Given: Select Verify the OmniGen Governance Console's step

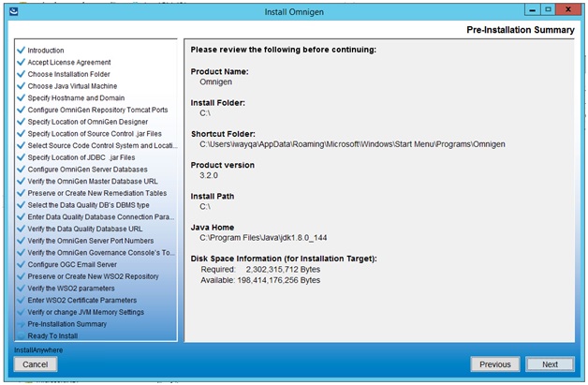Looking at the screenshot, I should (x=101, y=253).
